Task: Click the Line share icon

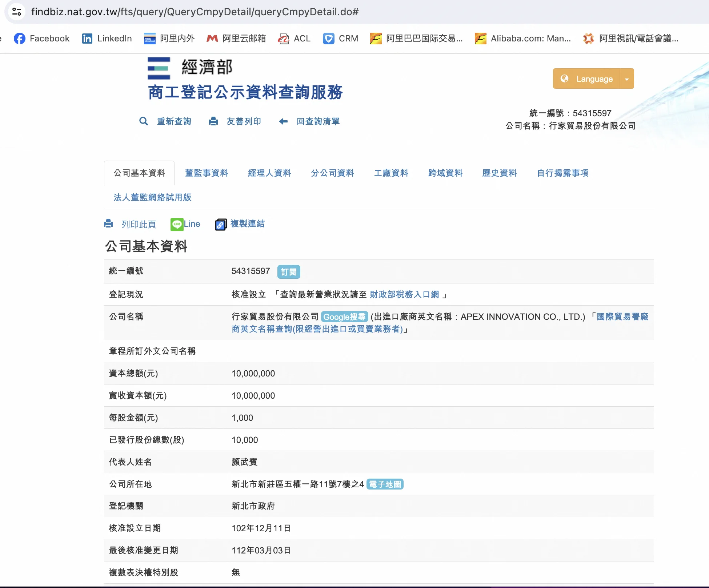Action: [x=177, y=224]
